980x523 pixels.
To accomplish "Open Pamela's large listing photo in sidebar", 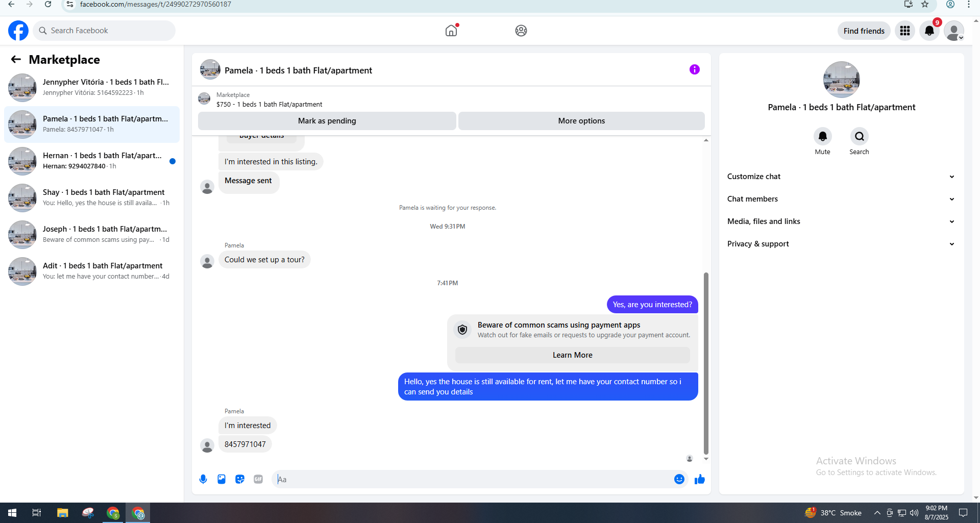I will click(x=841, y=80).
